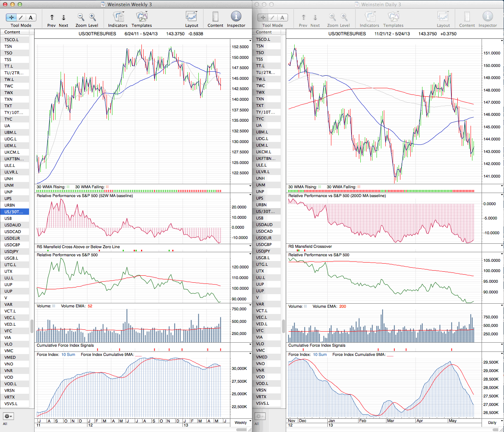Viewport: 504px width, 432px height.
Task: Select the text annotation tool in Weekly window
Action: tap(30, 17)
